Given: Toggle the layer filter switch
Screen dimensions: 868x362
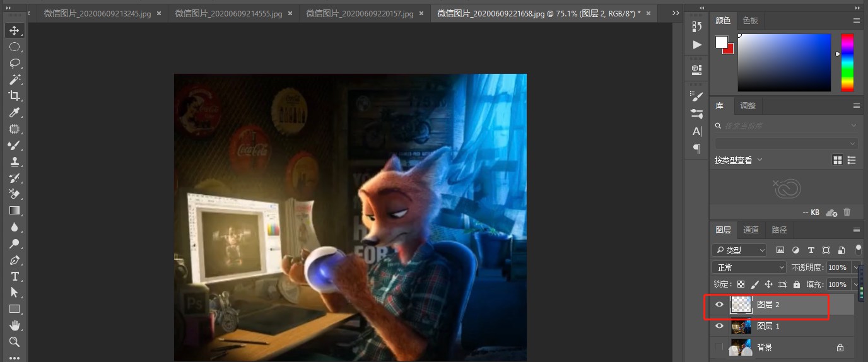Looking at the screenshot, I should pyautogui.click(x=858, y=248).
